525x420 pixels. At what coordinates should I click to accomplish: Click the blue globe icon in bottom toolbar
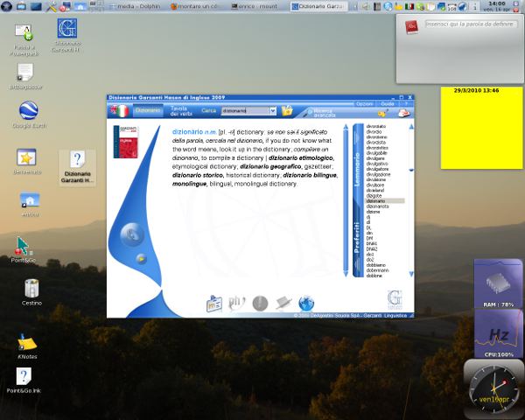click(x=306, y=304)
